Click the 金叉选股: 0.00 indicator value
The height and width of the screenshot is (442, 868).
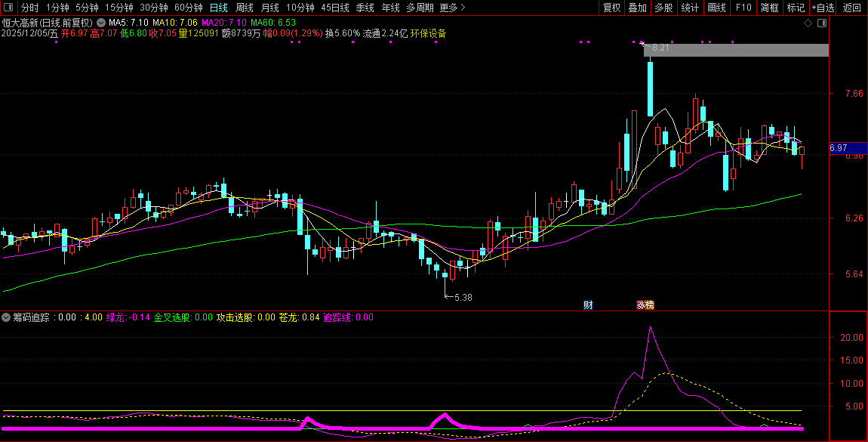tap(183, 317)
